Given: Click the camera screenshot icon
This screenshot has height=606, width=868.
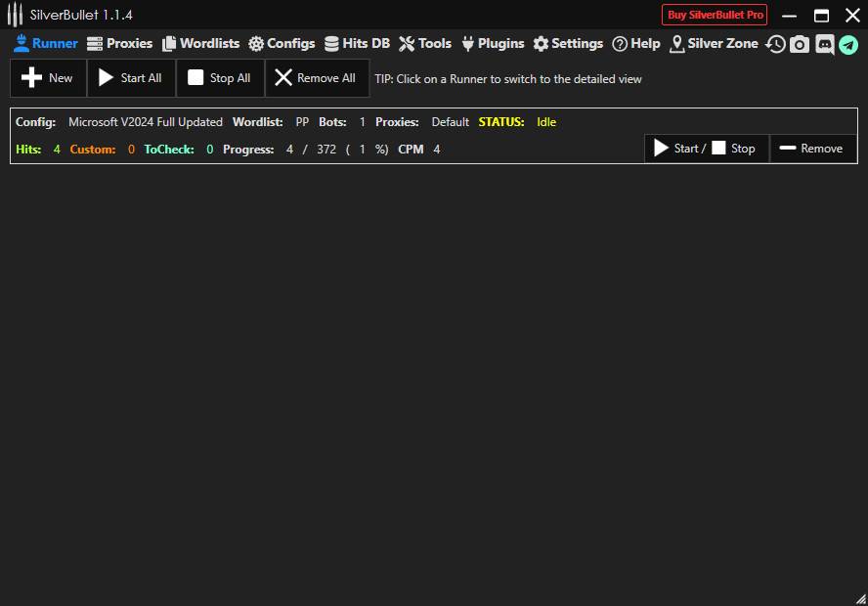Looking at the screenshot, I should click(x=800, y=44).
